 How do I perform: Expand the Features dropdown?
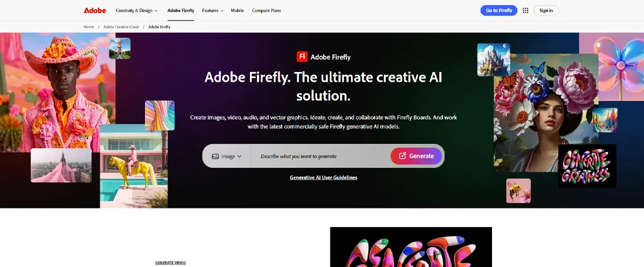point(213,11)
